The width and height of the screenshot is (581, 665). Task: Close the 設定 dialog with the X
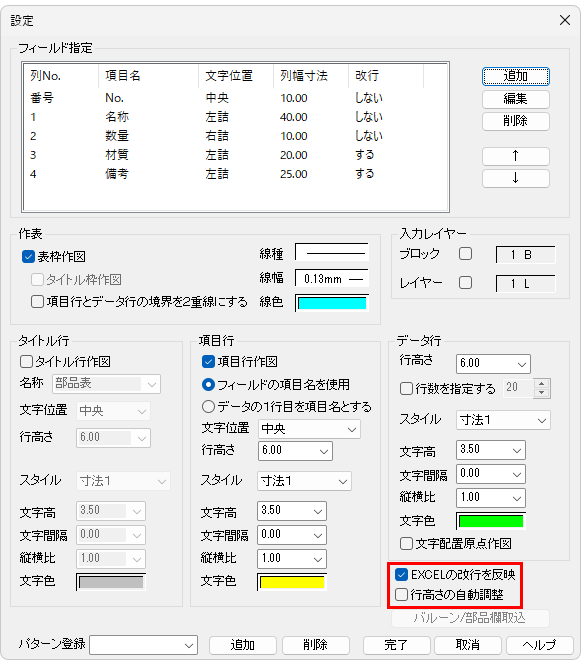click(x=564, y=20)
